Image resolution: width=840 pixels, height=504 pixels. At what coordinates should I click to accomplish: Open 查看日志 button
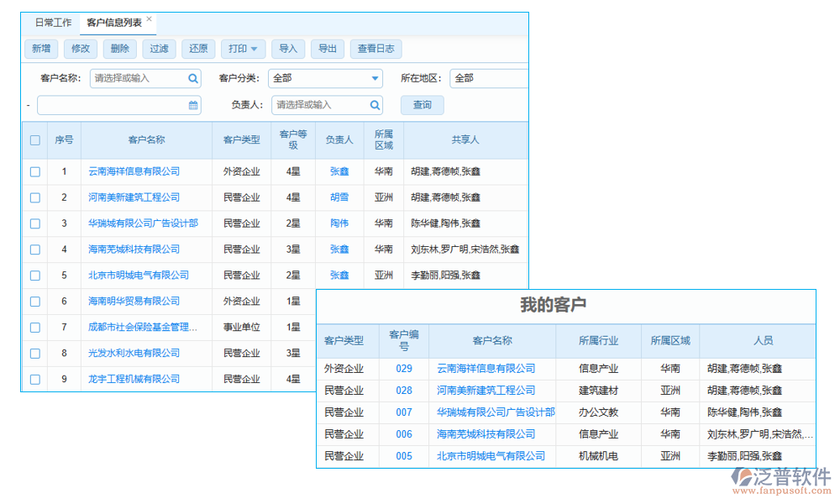[376, 49]
